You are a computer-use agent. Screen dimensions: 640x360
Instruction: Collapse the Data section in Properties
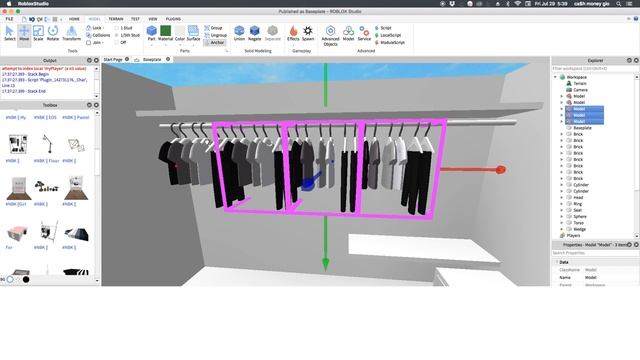click(556, 262)
